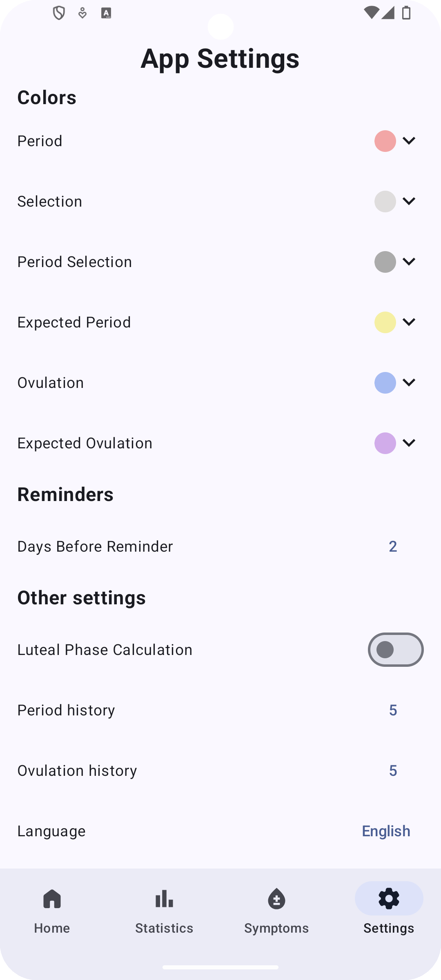Tap the Period history value 5
441x980 pixels.
pyautogui.click(x=393, y=710)
